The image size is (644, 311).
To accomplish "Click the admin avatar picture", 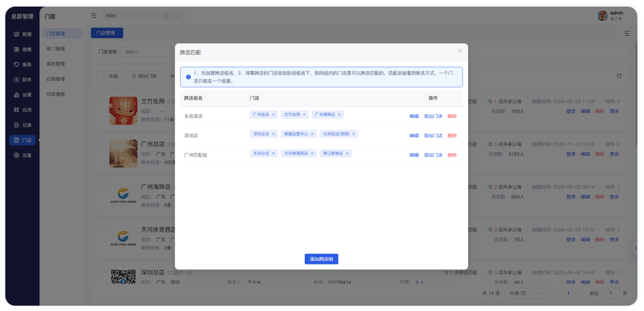I will [x=602, y=15].
